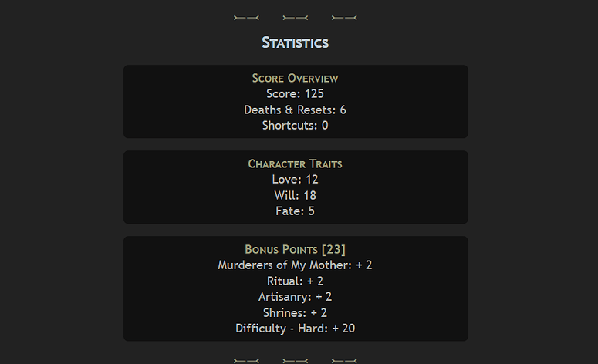Click the Statistics heading
The image size is (598, 364).
pyautogui.click(x=296, y=42)
